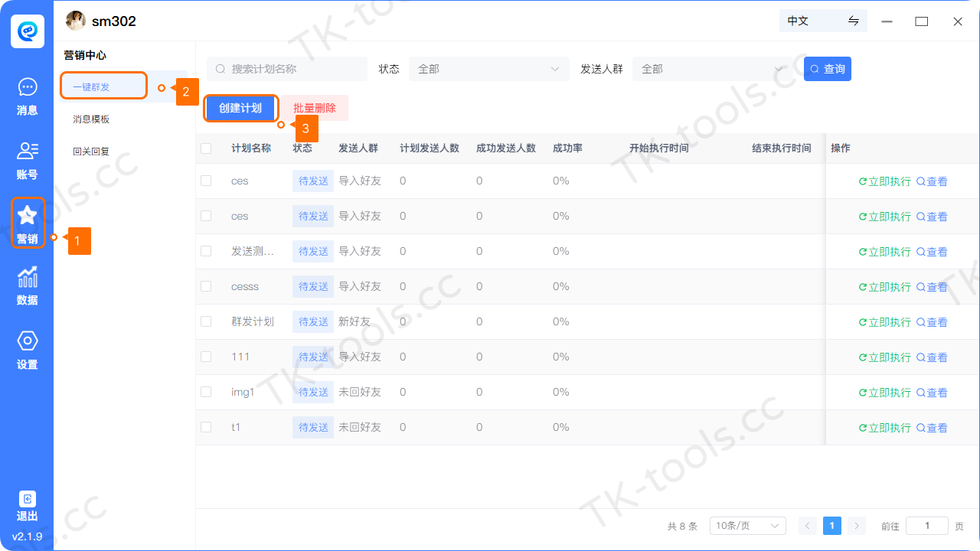
Task: Click 查看 for the img1 plan
Action: coord(932,393)
